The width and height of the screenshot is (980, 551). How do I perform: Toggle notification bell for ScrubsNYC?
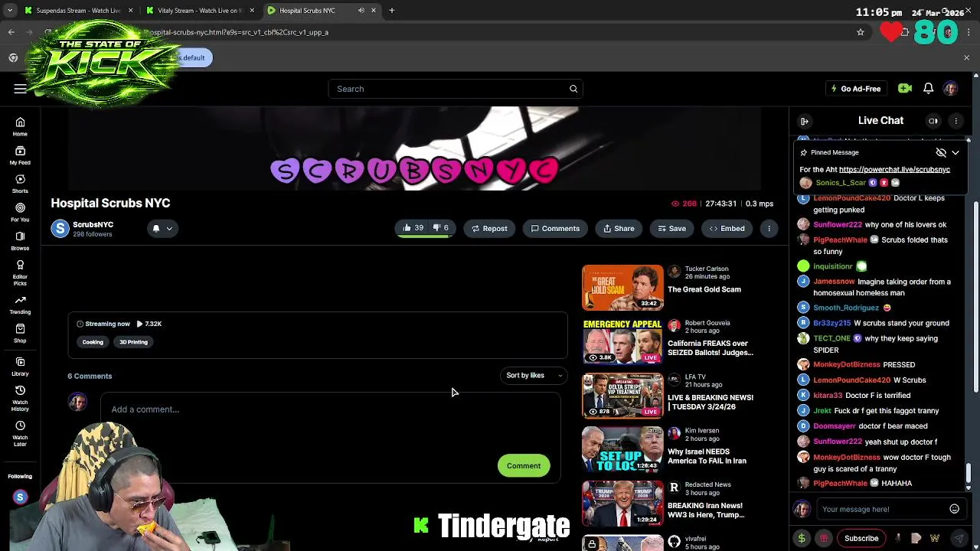(x=156, y=228)
